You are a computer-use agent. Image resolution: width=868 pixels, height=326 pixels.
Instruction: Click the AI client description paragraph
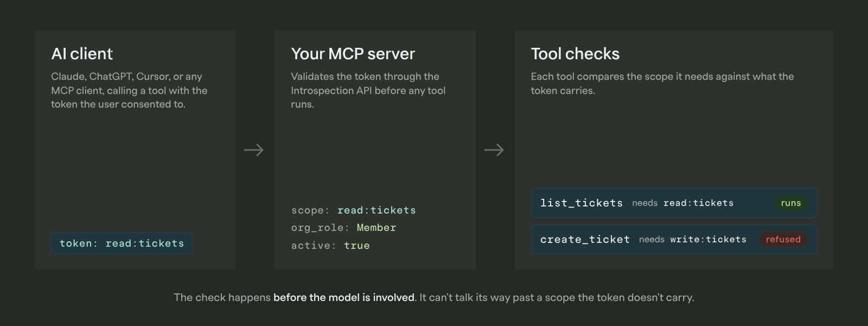tap(129, 90)
